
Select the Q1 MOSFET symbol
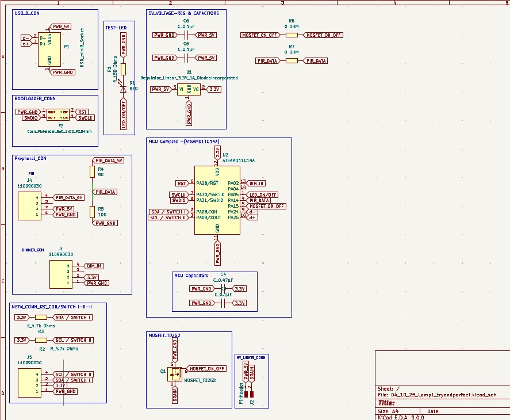[175, 375]
